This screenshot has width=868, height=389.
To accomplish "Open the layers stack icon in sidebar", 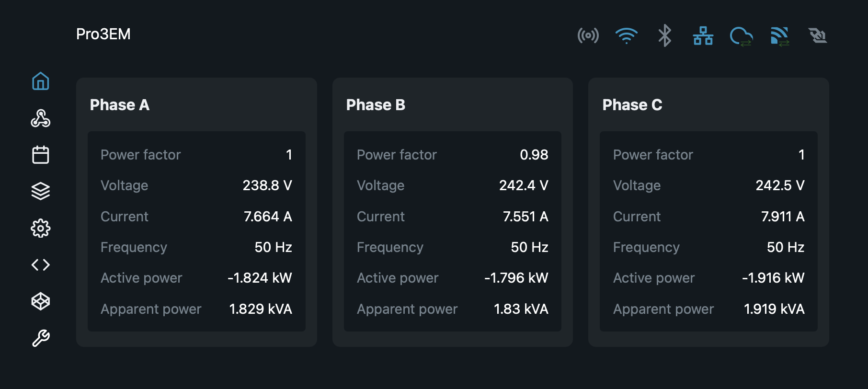I will click(41, 191).
